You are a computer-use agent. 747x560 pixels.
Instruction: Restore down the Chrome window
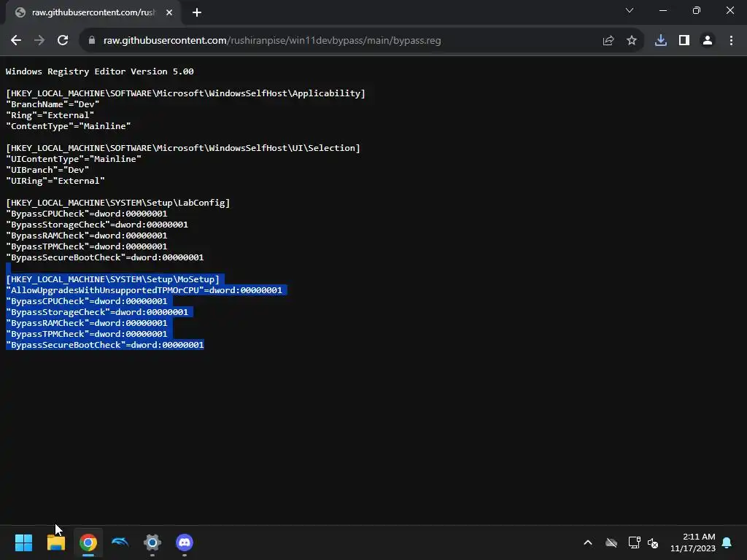697,10
